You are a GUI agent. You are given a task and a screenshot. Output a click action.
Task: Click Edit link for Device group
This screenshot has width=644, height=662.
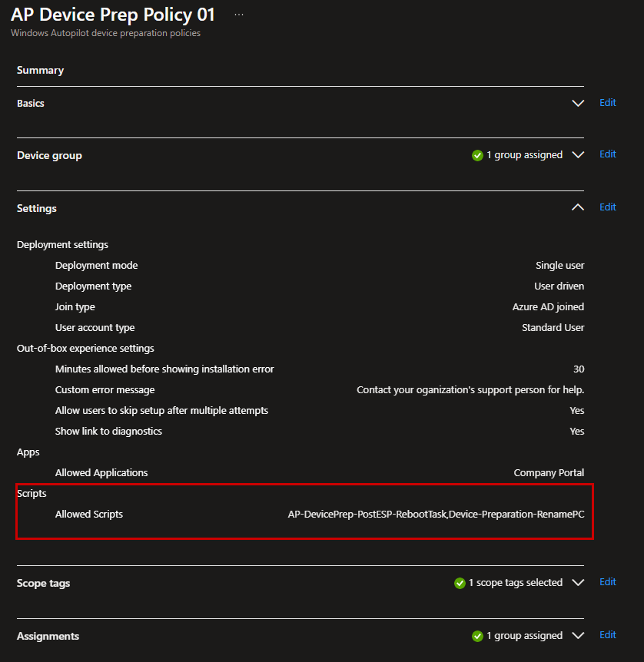pyautogui.click(x=607, y=154)
